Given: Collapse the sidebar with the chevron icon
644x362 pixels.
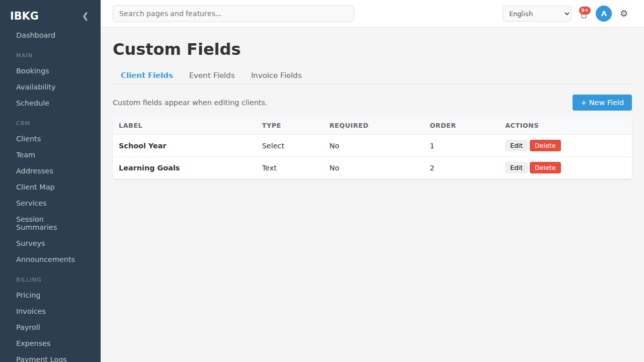Looking at the screenshot, I should pos(85,16).
